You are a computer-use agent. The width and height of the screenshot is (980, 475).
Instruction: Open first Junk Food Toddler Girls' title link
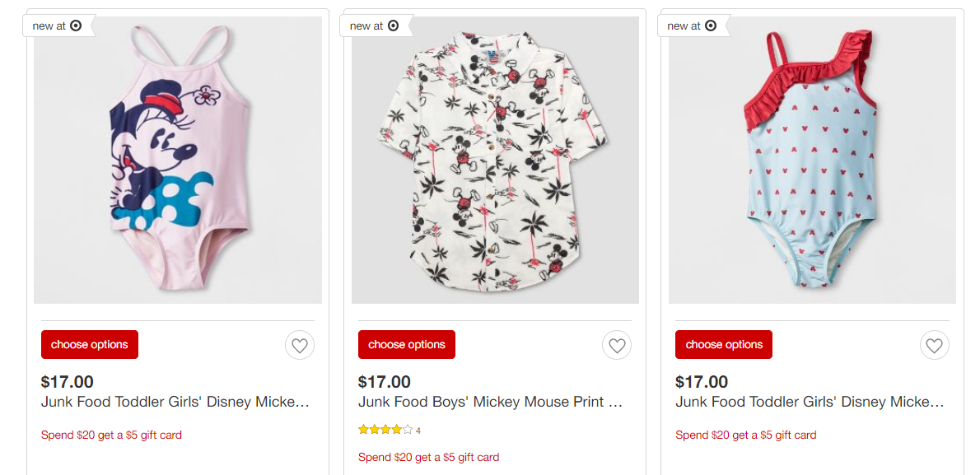(175, 402)
